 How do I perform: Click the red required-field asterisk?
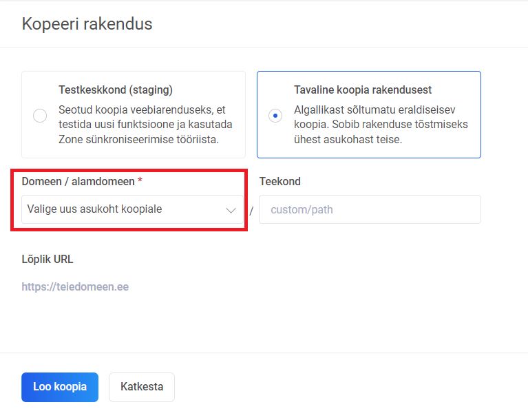tap(140, 180)
